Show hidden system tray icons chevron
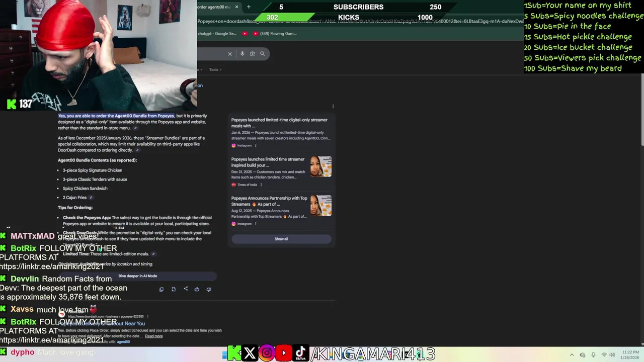Screen dimensions: 644x362 coord(572,355)
